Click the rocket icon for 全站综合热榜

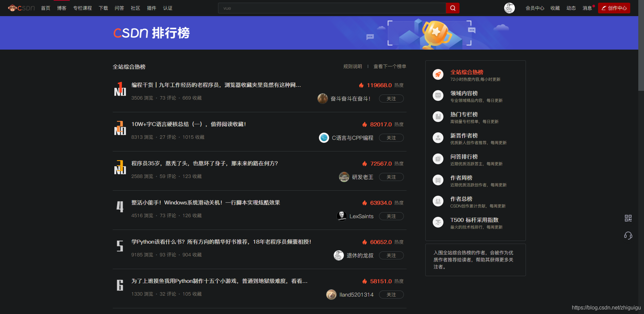438,74
